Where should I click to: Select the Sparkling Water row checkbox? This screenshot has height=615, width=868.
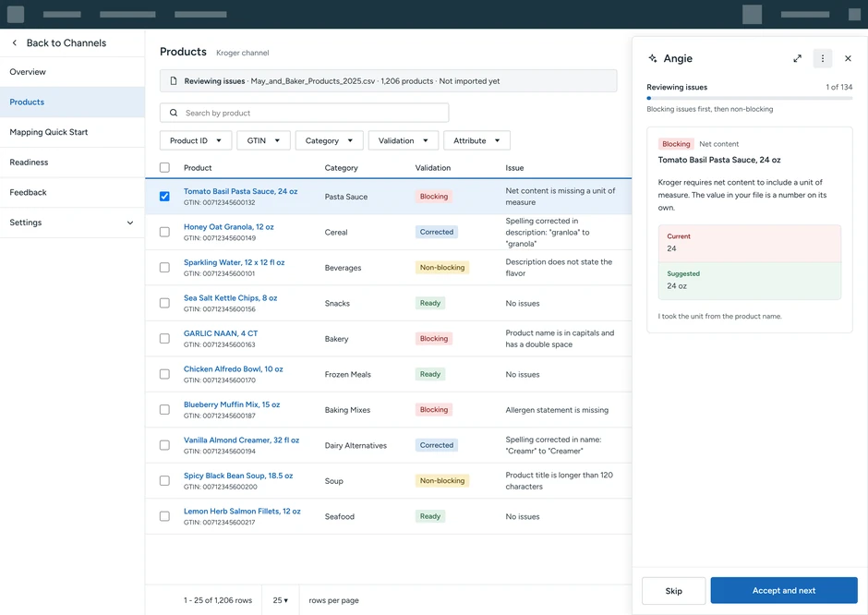pyautogui.click(x=164, y=268)
